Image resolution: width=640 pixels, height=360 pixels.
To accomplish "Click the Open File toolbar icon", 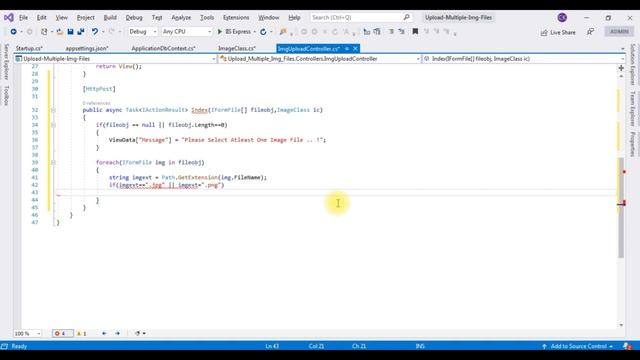I will point(60,31).
